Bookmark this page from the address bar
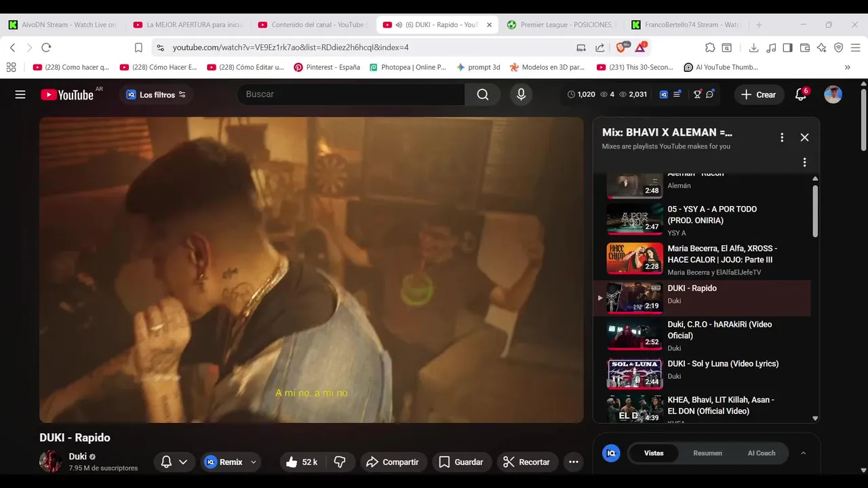Viewport: 868px width, 488px height. click(138, 47)
